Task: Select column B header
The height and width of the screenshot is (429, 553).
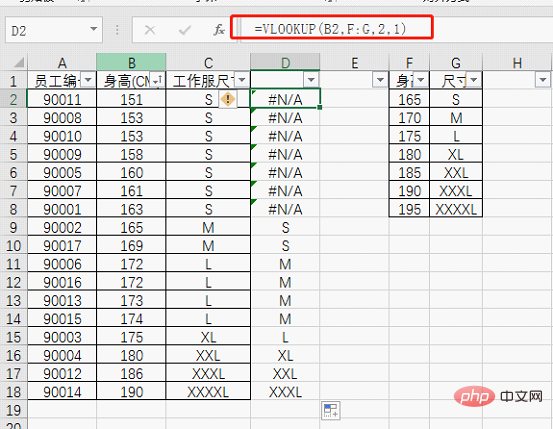Action: (131, 62)
